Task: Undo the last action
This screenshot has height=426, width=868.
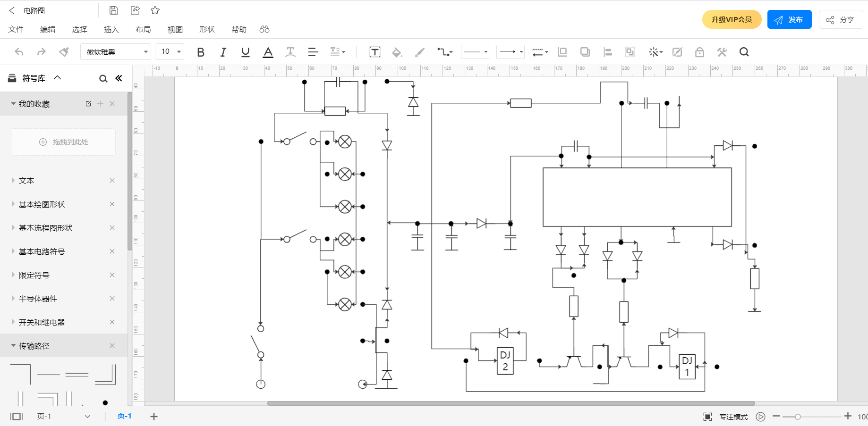Action: click(19, 52)
